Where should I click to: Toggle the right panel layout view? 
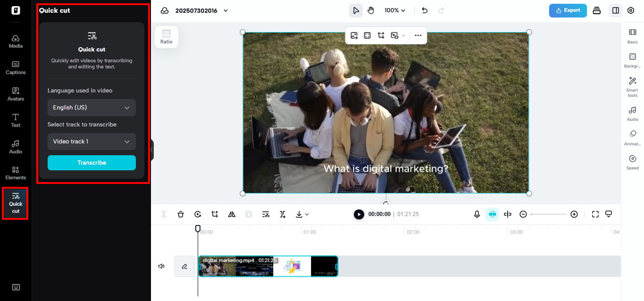pyautogui.click(x=615, y=10)
